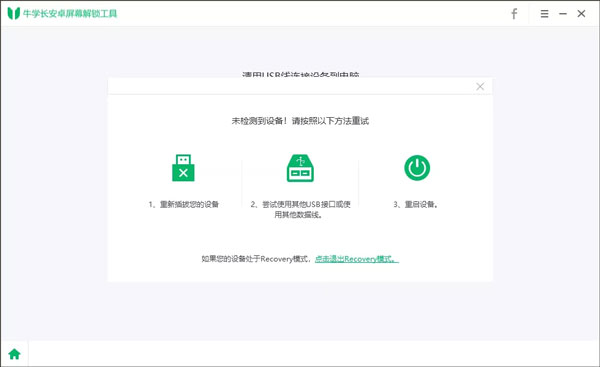600x367 pixels.
Task: Minimize the application window
Action: point(562,14)
